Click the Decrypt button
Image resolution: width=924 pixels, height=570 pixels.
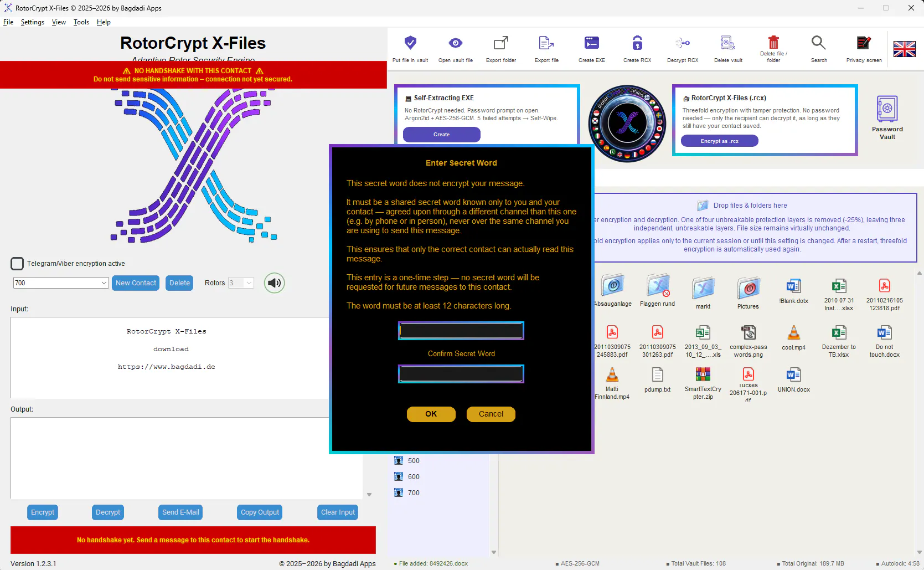click(x=108, y=512)
